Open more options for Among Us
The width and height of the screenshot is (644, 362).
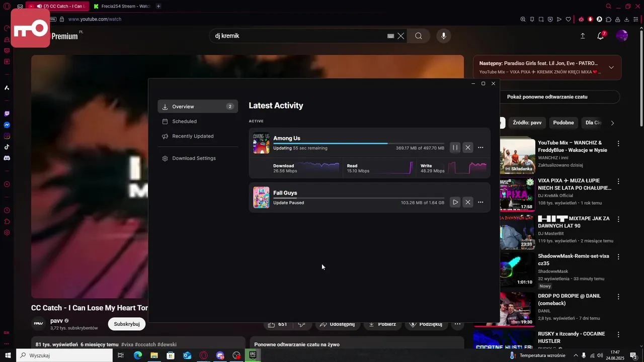click(480, 147)
